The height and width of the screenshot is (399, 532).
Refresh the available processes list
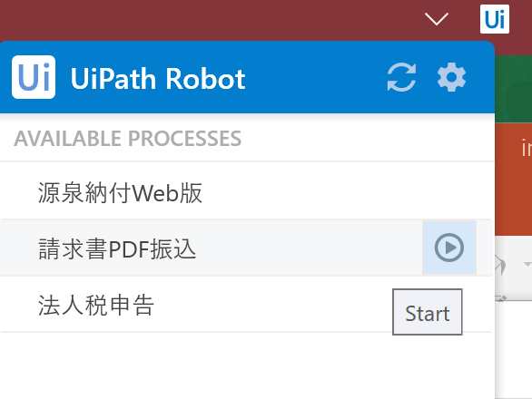point(401,77)
